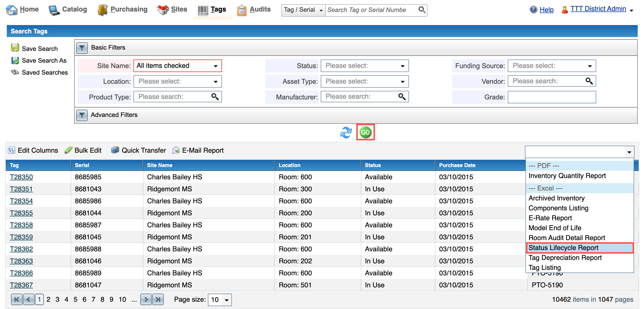Viewport: 644px width, 309px height.
Task: Open tag T28355 link
Action: (x=21, y=213)
